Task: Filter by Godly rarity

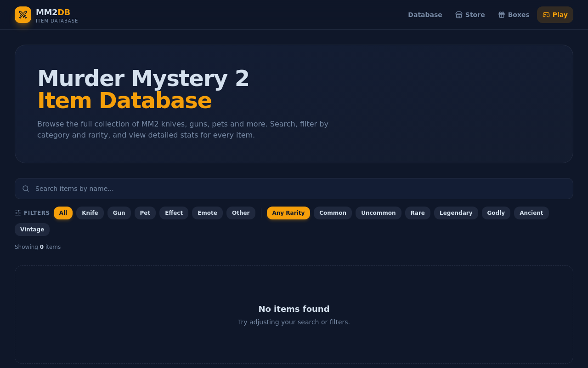Action: [496, 213]
